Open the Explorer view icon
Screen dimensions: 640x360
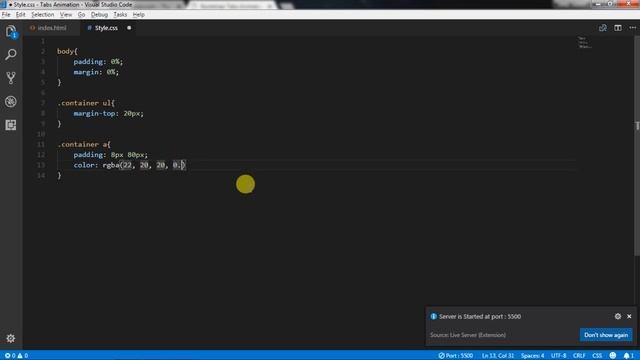[11, 31]
